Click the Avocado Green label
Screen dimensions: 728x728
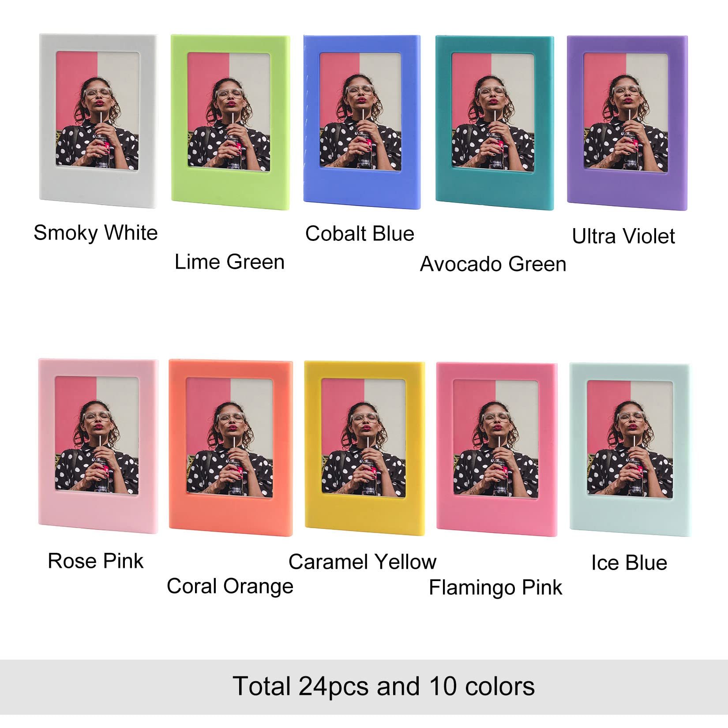[493, 264]
